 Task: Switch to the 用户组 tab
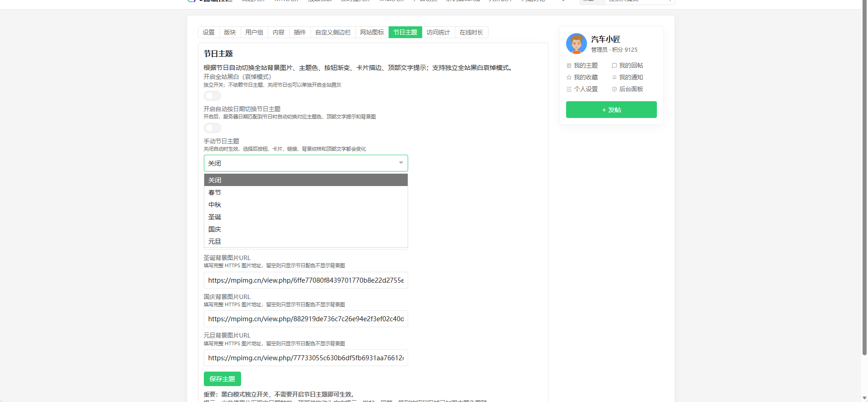[x=254, y=32]
